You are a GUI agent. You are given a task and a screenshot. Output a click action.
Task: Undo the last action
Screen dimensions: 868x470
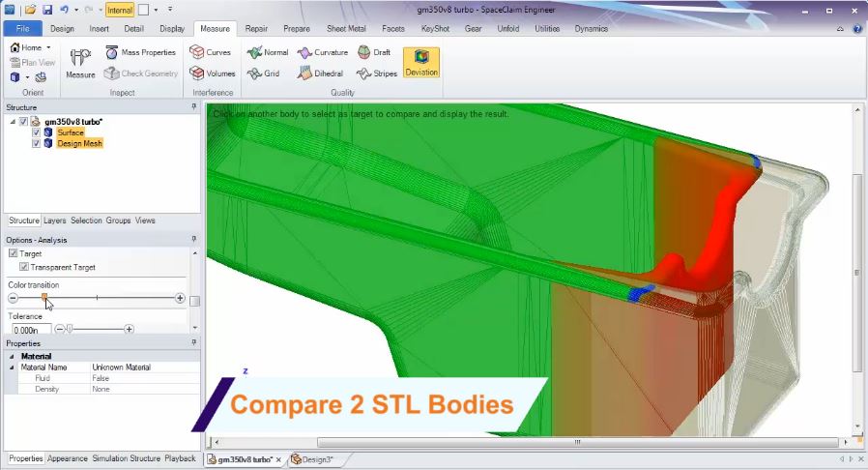[x=64, y=10]
